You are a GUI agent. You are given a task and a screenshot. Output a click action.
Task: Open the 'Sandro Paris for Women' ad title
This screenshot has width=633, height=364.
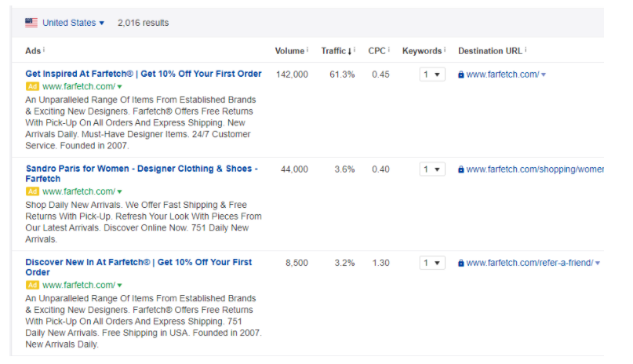click(x=141, y=173)
